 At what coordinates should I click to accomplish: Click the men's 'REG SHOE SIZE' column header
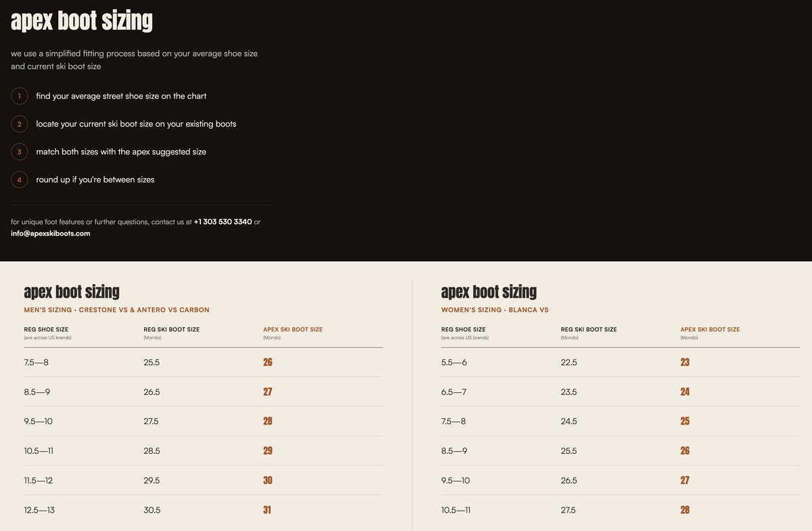click(x=46, y=329)
